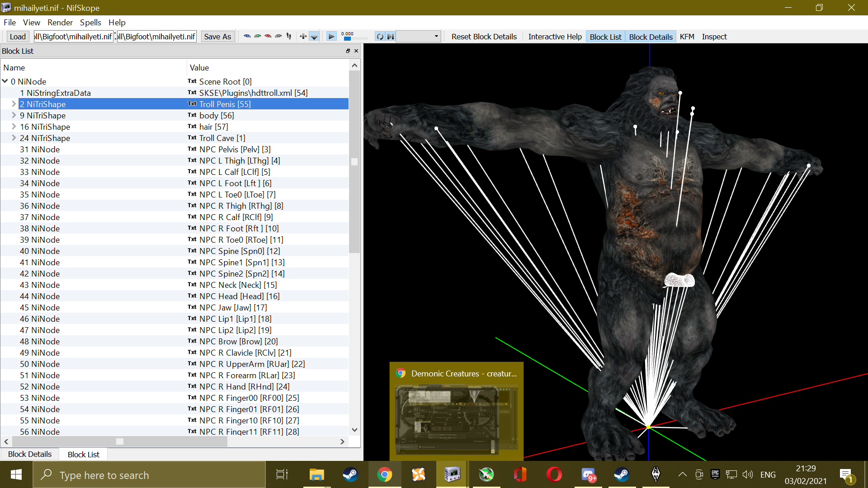This screenshot has height=488, width=868.
Task: Click the Inspect toolbar button
Action: point(714,37)
